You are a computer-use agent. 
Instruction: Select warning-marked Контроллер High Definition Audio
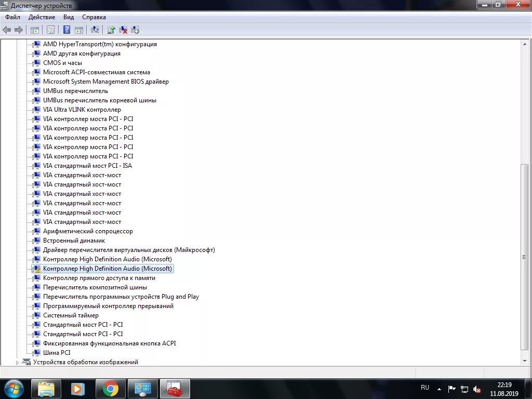coord(107,269)
